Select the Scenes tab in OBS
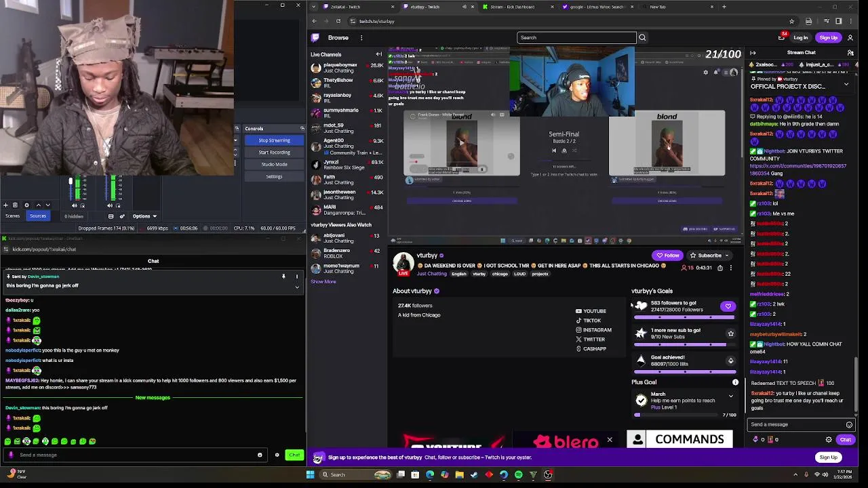868x488 pixels. pyautogui.click(x=12, y=216)
